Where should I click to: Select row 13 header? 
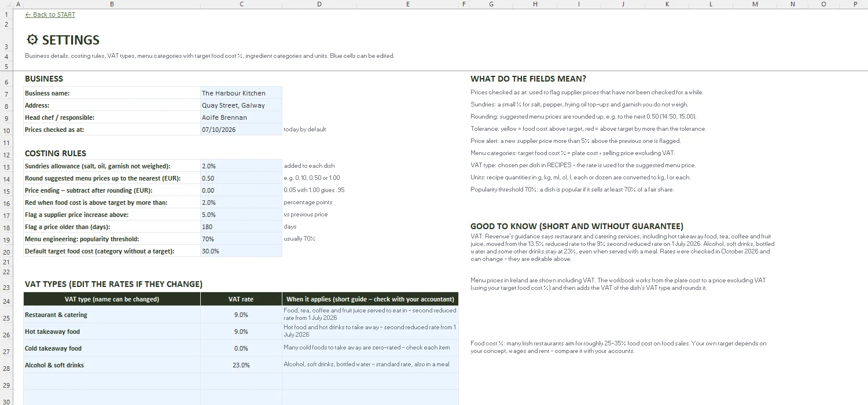(6, 167)
